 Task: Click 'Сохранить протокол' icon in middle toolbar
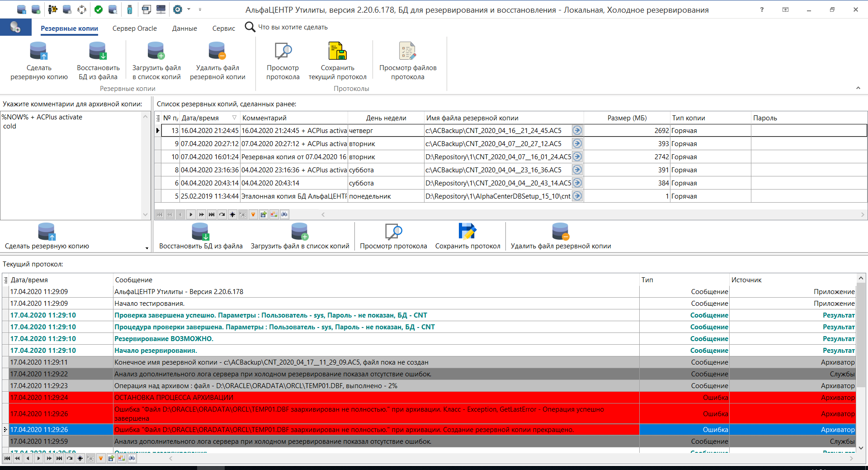pos(467,232)
